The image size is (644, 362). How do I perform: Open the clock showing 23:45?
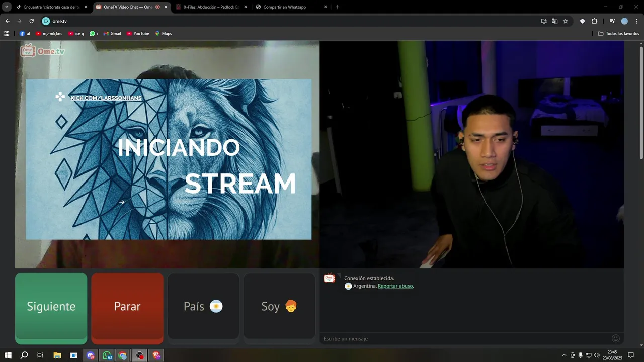coord(612,355)
